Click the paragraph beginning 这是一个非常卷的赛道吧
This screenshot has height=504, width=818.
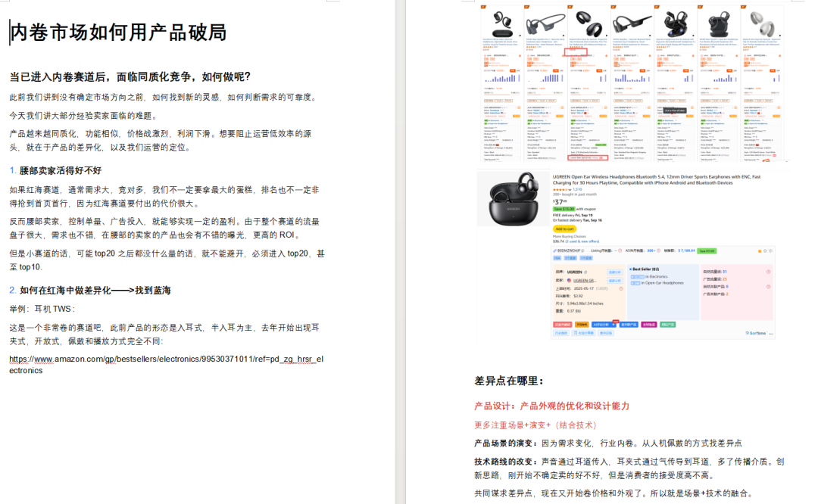pyautogui.click(x=164, y=334)
